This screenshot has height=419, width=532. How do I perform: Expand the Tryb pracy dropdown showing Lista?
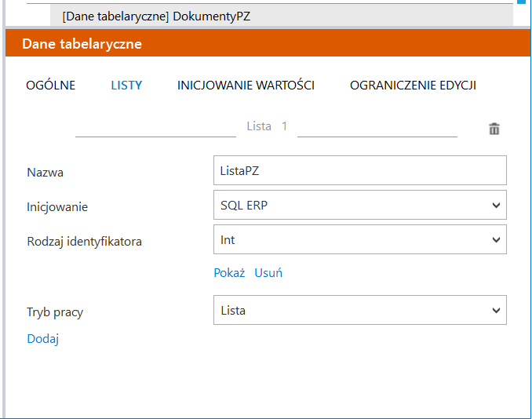tap(359, 310)
